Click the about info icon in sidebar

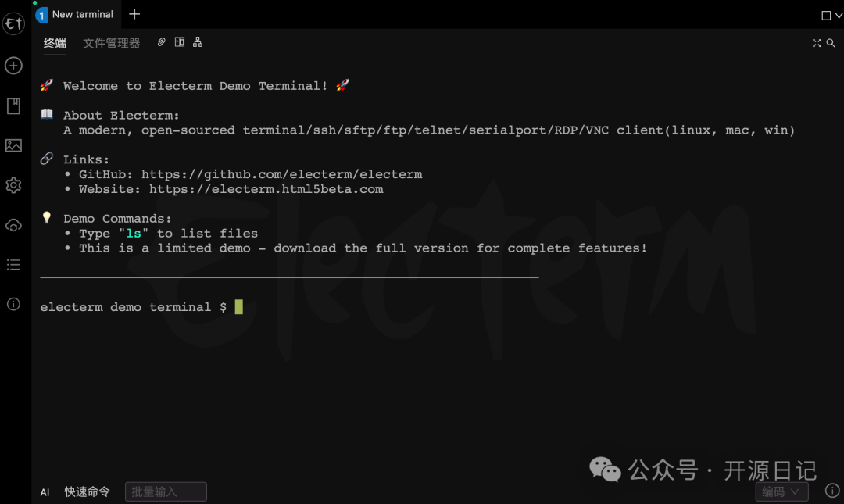(13, 305)
